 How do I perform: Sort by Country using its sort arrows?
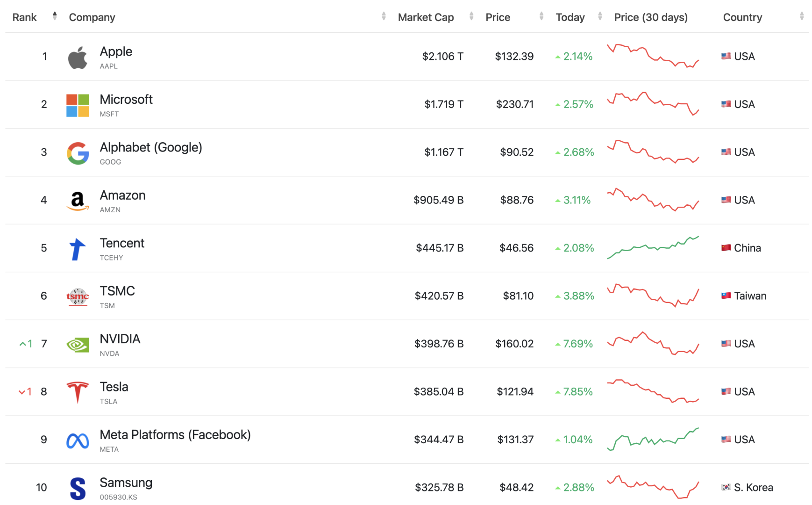pyautogui.click(x=802, y=16)
